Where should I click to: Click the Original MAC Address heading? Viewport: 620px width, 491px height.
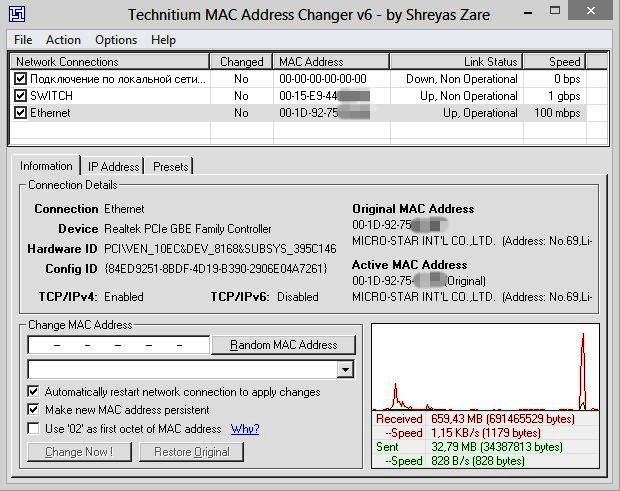point(413,208)
